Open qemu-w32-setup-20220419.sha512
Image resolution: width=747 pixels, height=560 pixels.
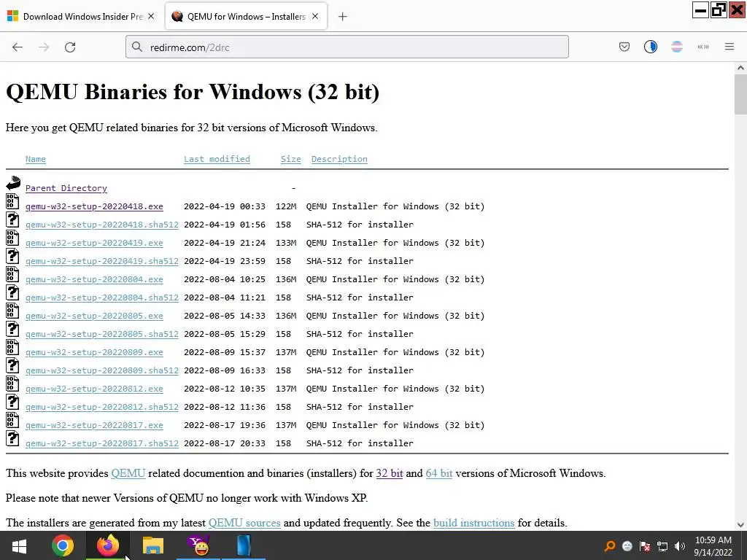click(102, 262)
